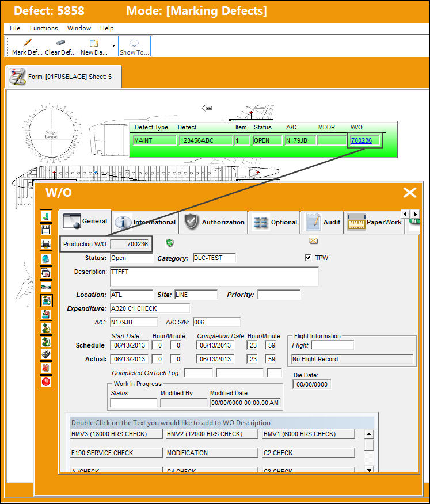Select HMV1 (6000 HRS CHECK) text
Screen dimensions: 430x504
click(x=309, y=434)
